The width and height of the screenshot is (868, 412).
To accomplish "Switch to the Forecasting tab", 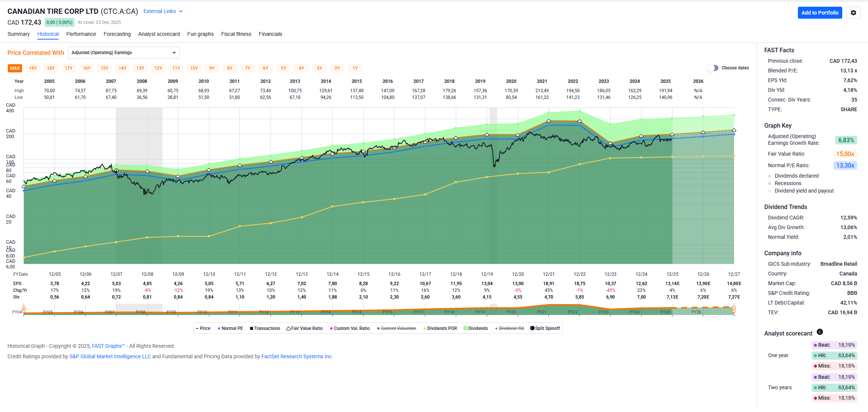I will coord(117,34).
